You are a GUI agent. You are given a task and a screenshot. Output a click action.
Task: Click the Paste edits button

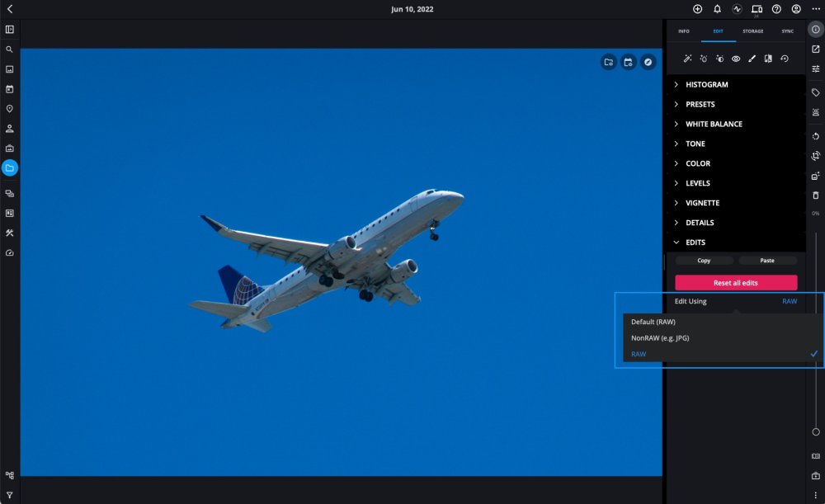[x=767, y=261]
